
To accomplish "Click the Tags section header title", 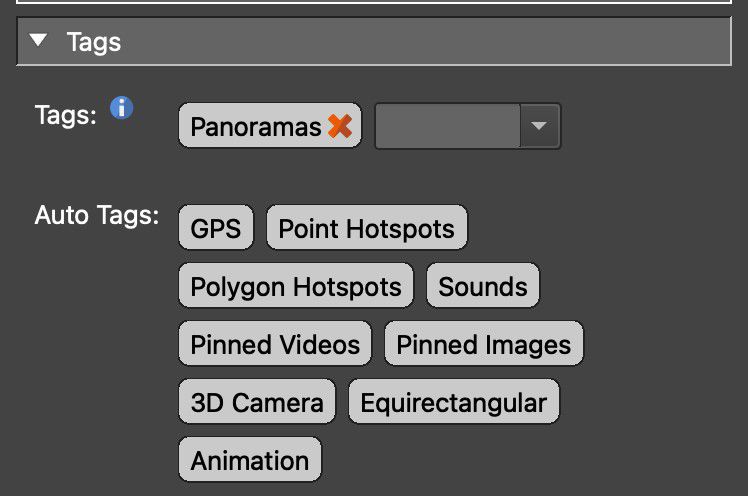I will point(94,42).
